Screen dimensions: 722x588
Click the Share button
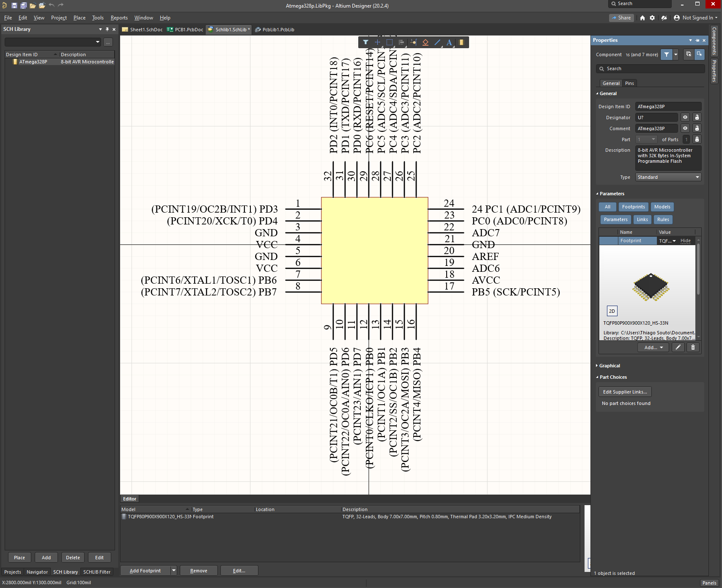(621, 18)
